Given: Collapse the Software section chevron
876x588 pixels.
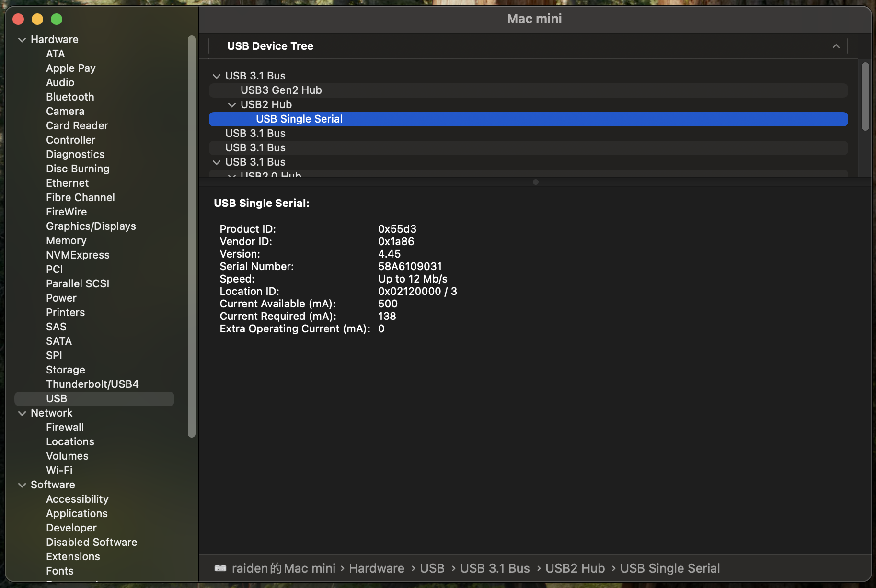Looking at the screenshot, I should (22, 485).
